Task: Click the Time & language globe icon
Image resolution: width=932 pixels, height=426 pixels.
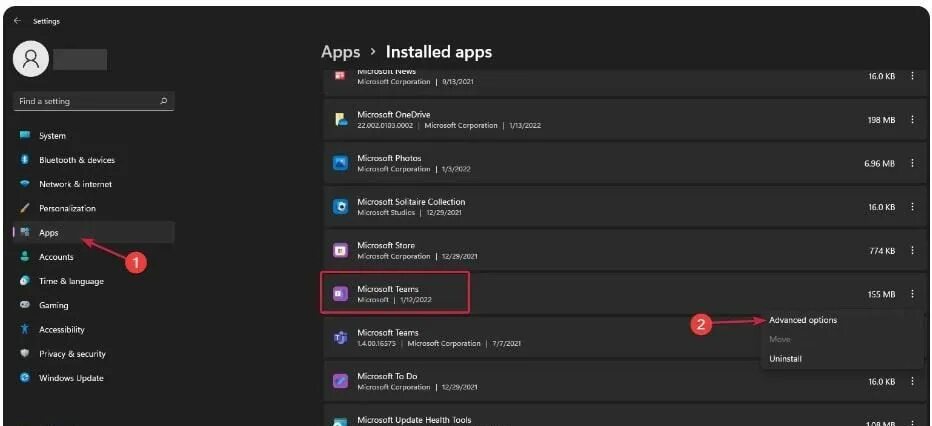Action: coord(25,281)
